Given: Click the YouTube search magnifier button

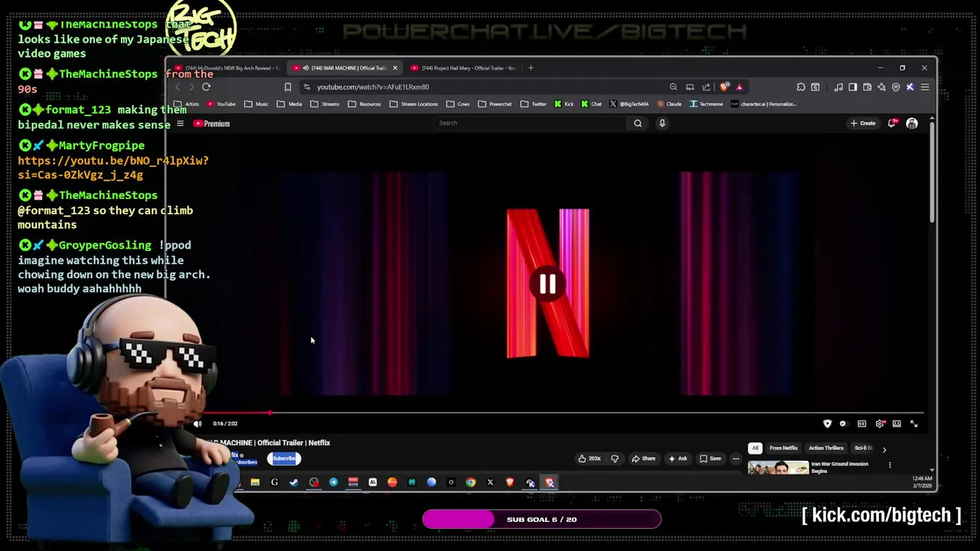Looking at the screenshot, I should click(x=638, y=123).
